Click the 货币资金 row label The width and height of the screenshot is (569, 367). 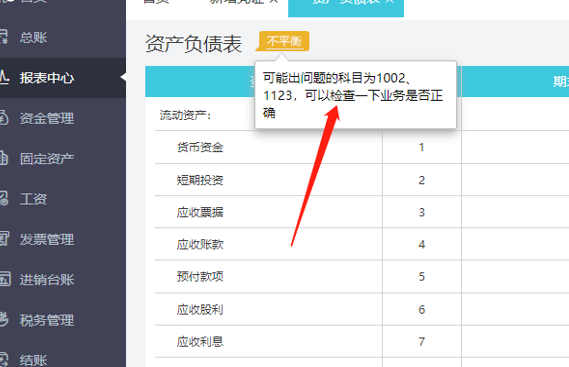click(x=200, y=147)
